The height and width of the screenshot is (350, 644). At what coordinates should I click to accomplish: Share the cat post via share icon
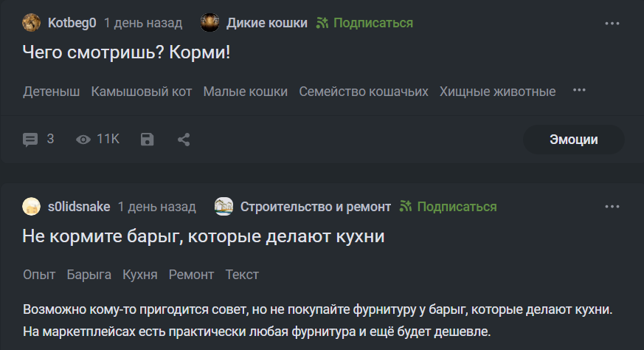pyautogui.click(x=184, y=139)
